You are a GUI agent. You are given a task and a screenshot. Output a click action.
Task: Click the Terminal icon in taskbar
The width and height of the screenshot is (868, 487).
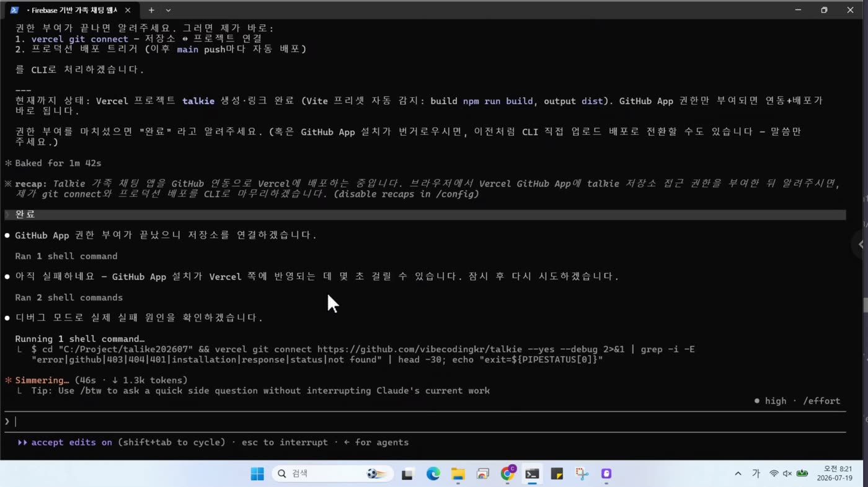coord(532,474)
